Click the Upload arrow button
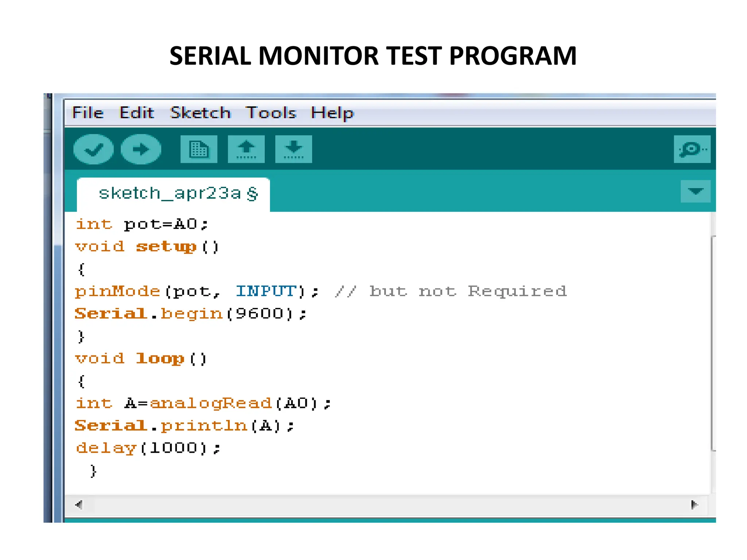The width and height of the screenshot is (747, 560). [x=141, y=149]
